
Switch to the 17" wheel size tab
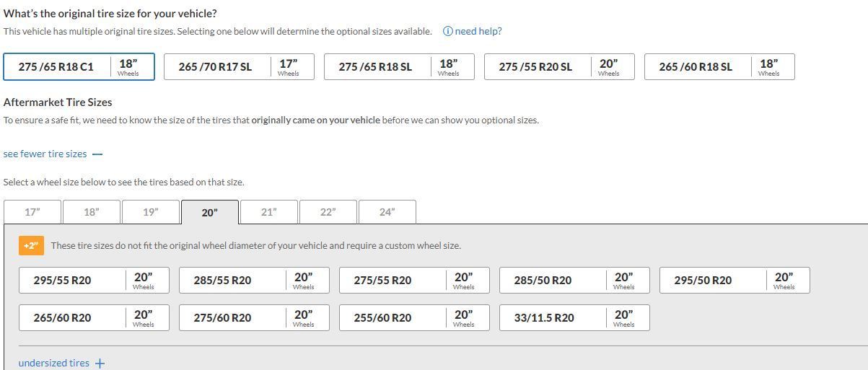[x=32, y=212]
